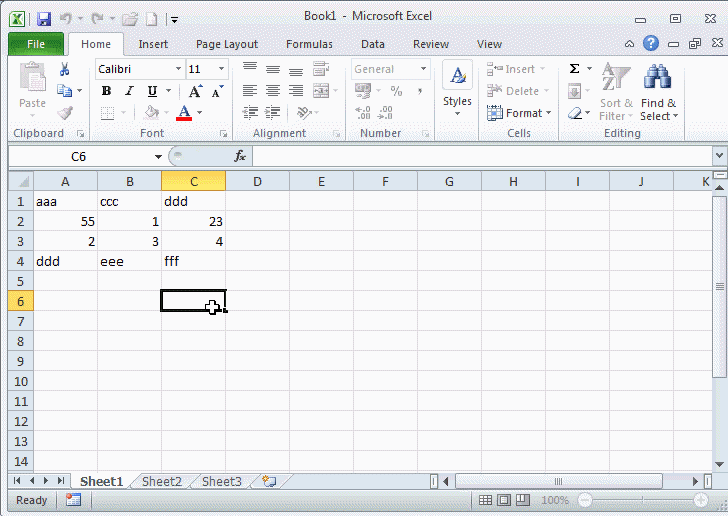Image resolution: width=728 pixels, height=516 pixels.
Task: Toggle Italic formatting
Action: (127, 91)
